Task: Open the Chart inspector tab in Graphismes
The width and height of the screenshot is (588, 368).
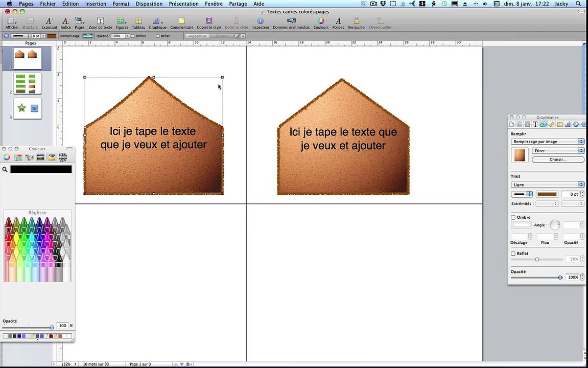Action: click(x=568, y=125)
